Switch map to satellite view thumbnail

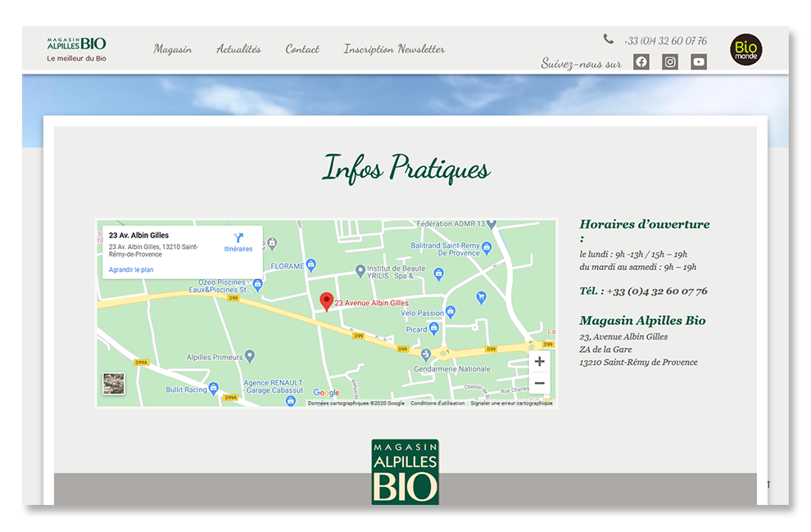click(x=114, y=384)
